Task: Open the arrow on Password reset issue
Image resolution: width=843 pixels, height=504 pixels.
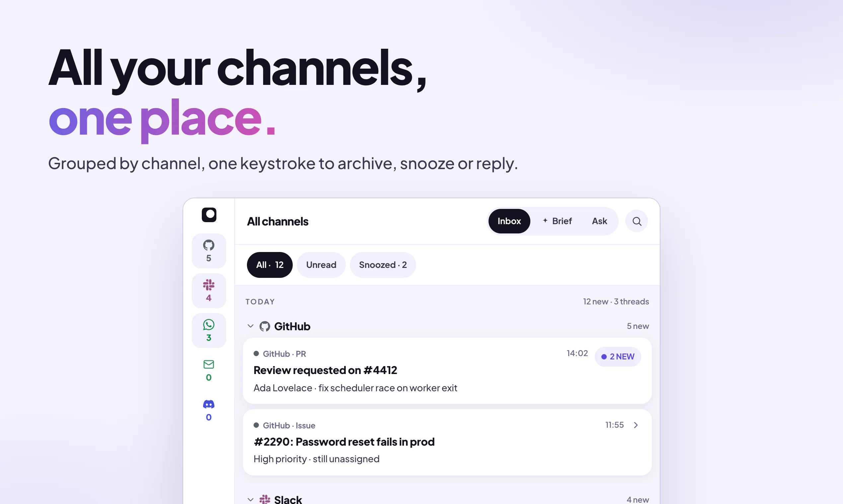Action: 636,425
